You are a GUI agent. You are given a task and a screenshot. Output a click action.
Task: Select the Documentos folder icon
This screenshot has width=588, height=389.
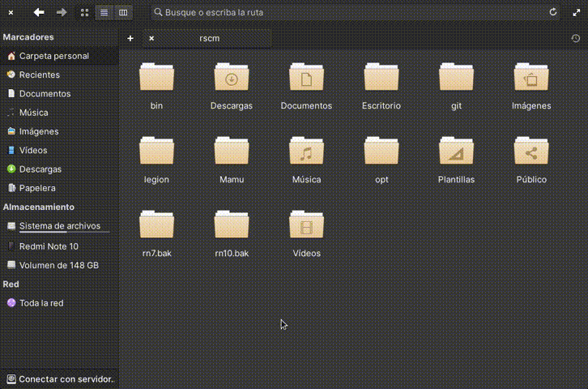[306, 77]
